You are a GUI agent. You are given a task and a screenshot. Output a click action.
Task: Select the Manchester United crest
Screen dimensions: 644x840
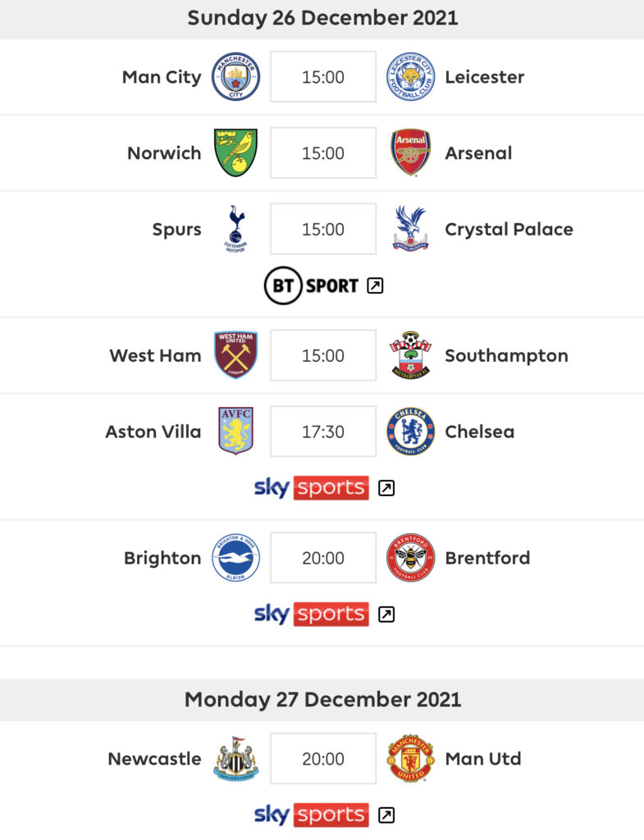410,759
